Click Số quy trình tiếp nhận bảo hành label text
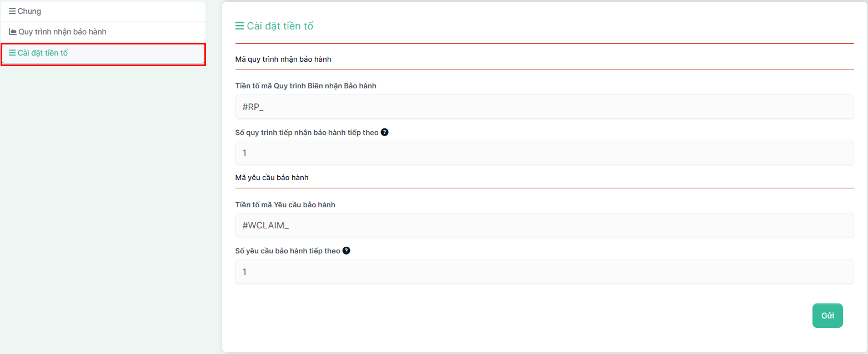This screenshot has height=354, width=868. click(307, 132)
